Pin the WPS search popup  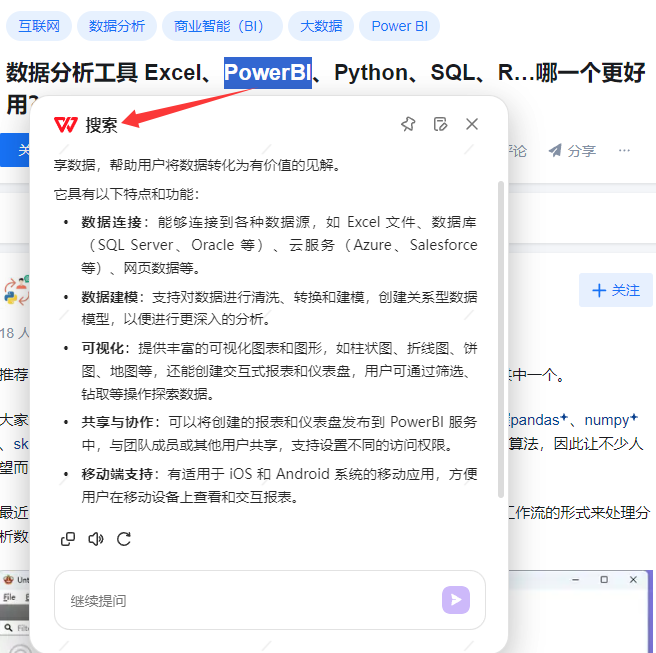click(408, 124)
